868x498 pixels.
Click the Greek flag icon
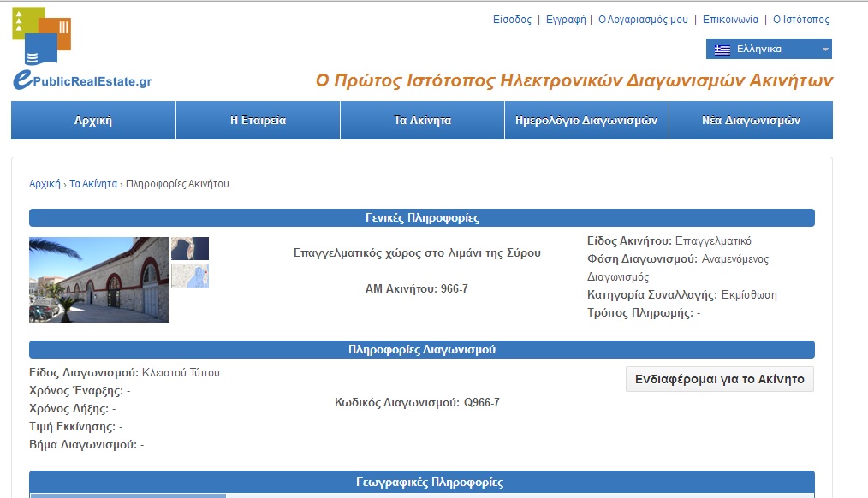point(722,50)
